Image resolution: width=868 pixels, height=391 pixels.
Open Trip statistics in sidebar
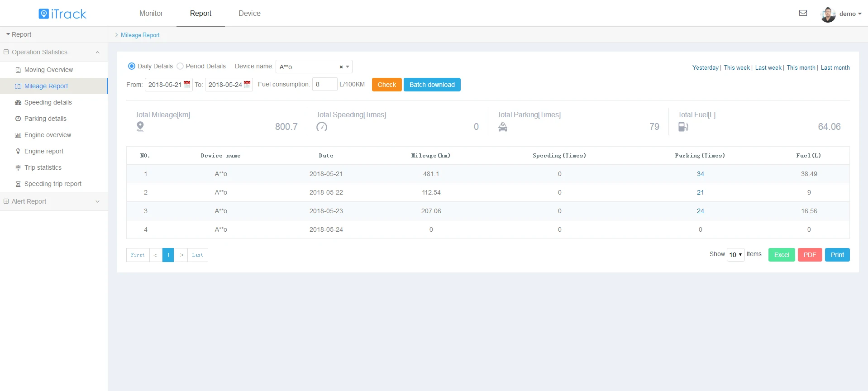(54, 167)
